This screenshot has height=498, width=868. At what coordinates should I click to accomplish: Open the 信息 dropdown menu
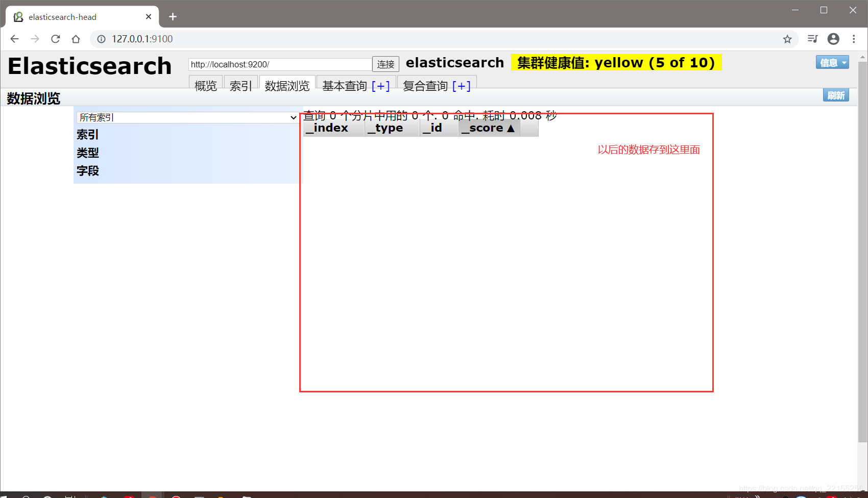click(x=832, y=62)
